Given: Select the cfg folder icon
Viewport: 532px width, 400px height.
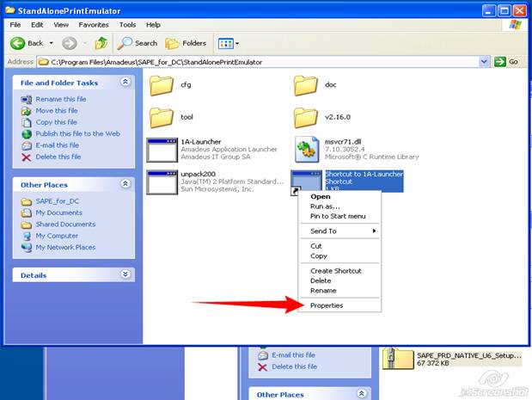Looking at the screenshot, I should [162, 85].
